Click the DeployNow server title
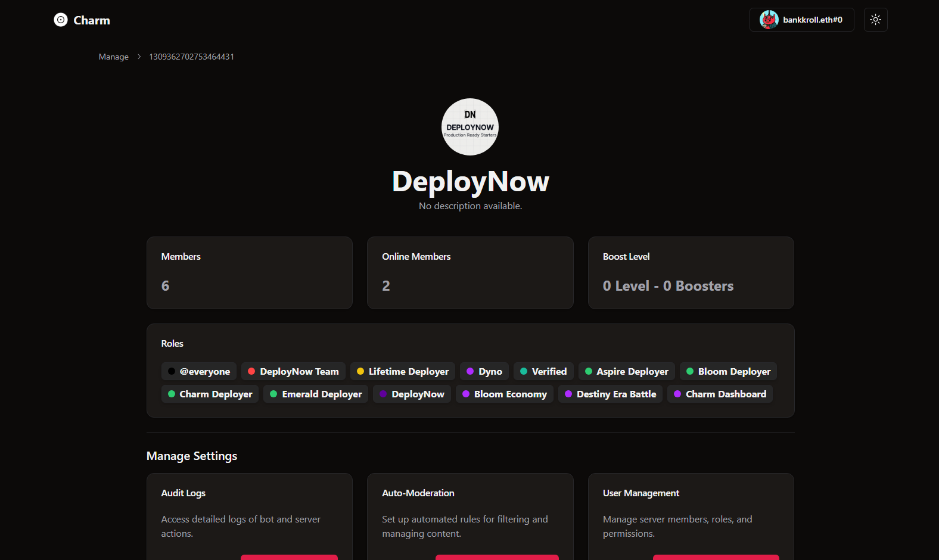Screen dimensions: 939x560 point(470,181)
